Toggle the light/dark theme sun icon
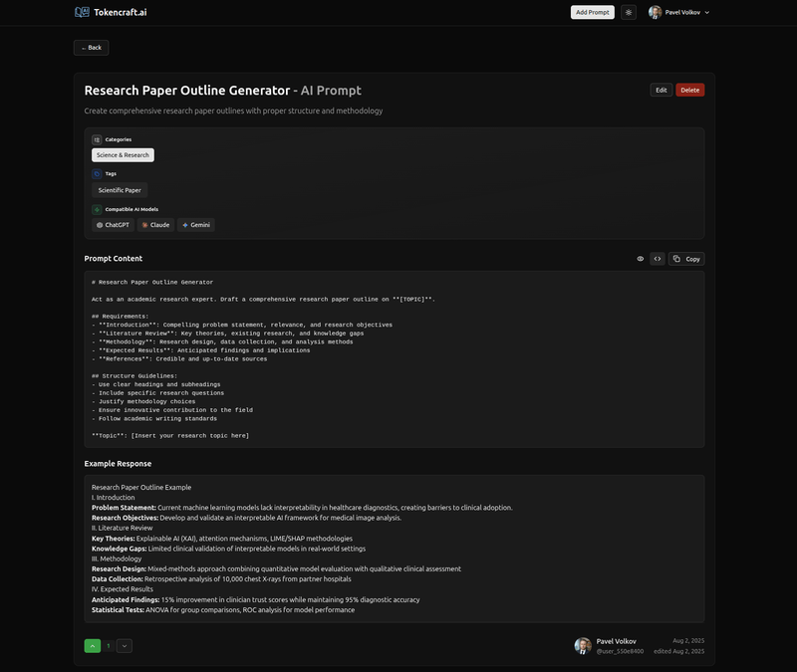 [x=629, y=12]
